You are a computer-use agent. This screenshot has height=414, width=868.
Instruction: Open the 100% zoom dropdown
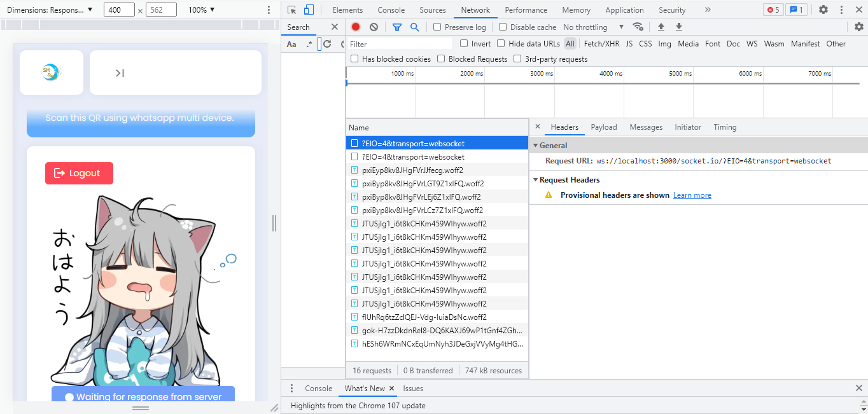click(x=202, y=10)
